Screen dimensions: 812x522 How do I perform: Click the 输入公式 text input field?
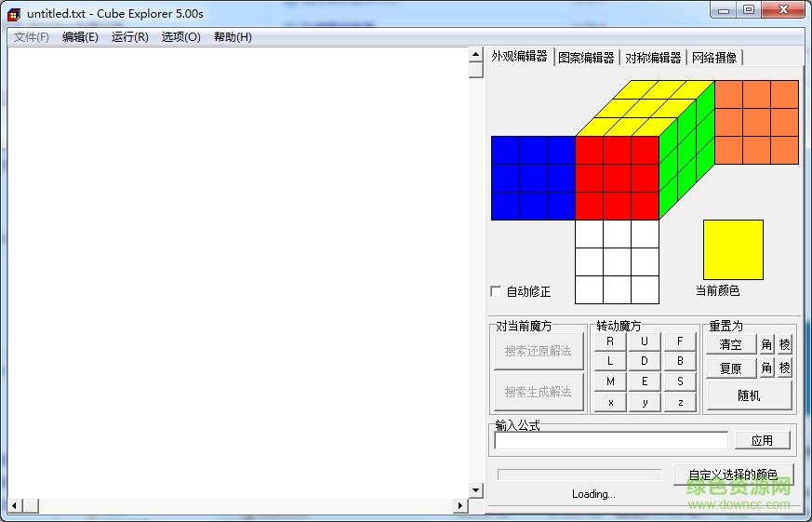pyautogui.click(x=611, y=440)
